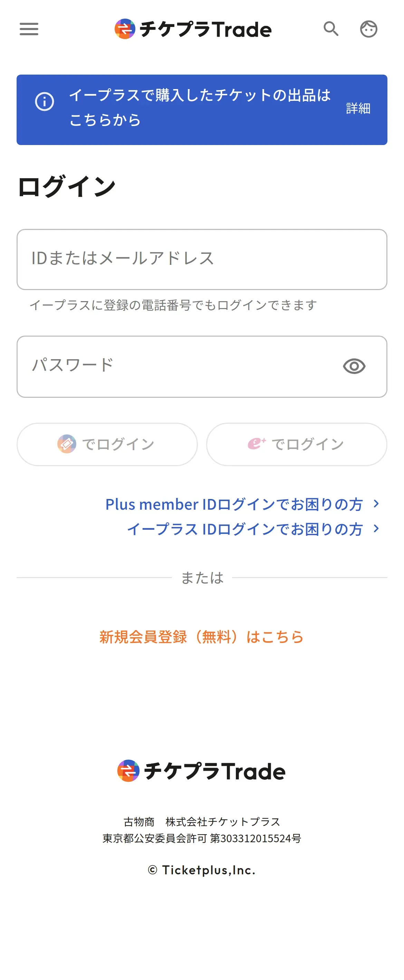Screen dimensions: 404x980
Task: Click the ログイン page heading
Action: coord(67,187)
